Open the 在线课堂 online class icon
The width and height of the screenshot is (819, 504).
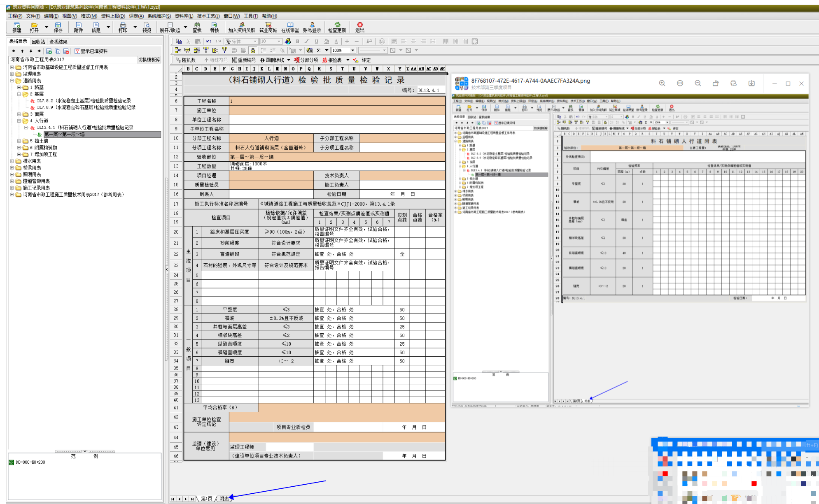[x=290, y=27]
